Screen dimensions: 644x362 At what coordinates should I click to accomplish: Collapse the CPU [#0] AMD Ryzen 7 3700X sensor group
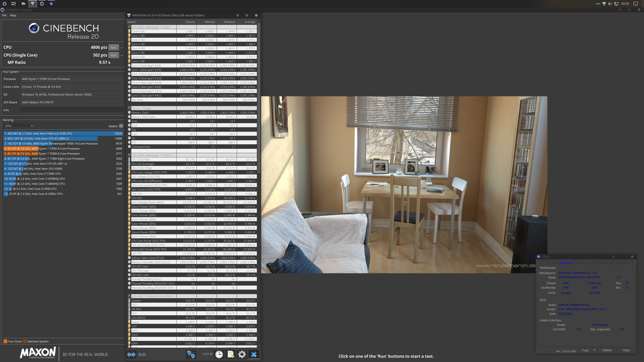(129, 27)
